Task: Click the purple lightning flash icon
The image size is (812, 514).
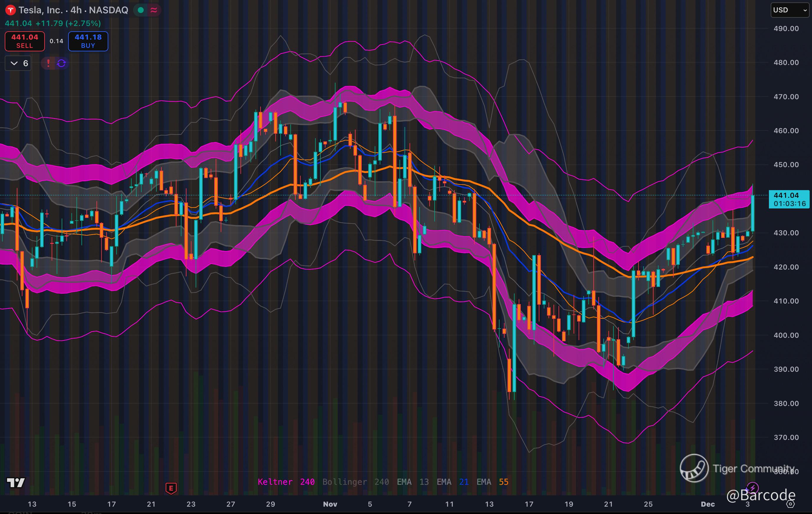Action: tap(753, 488)
